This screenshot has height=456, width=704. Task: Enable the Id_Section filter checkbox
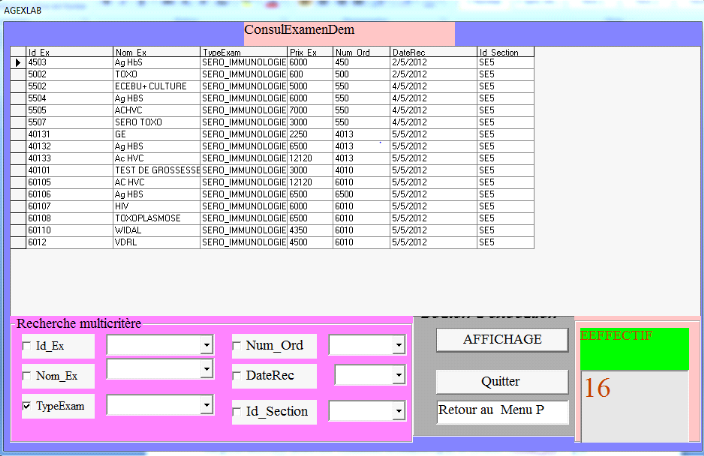(x=238, y=411)
